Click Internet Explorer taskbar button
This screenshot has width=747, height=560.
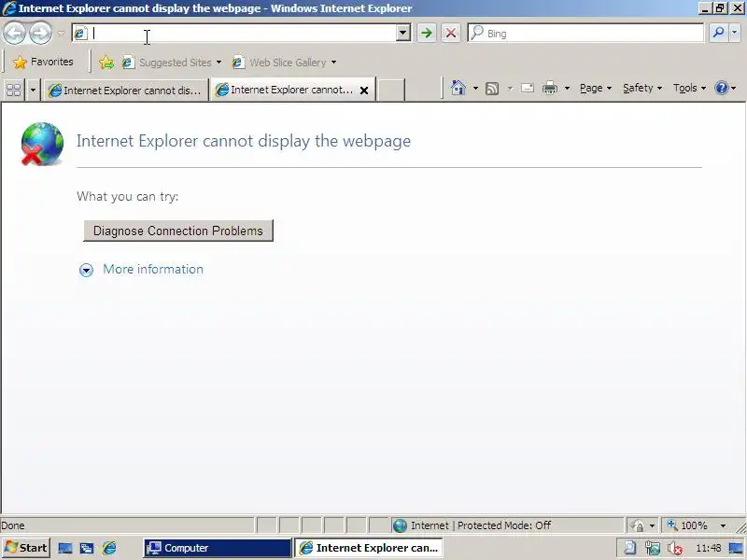(x=368, y=548)
